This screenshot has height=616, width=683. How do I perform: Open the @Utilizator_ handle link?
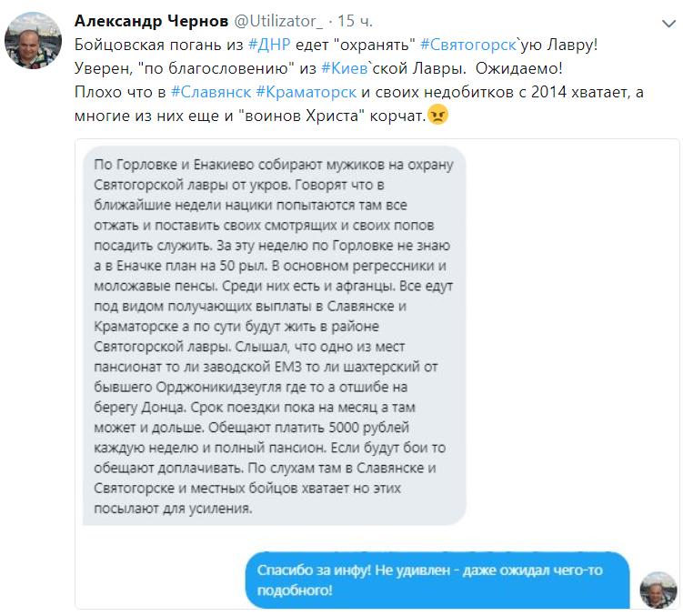pyautogui.click(x=278, y=21)
